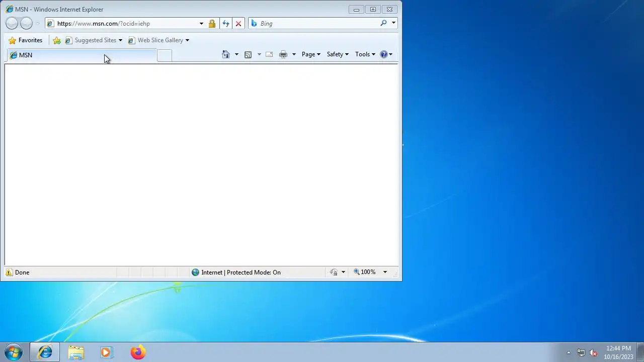The width and height of the screenshot is (644, 362).
Task: Click the Back navigation button
Action: coord(12,23)
